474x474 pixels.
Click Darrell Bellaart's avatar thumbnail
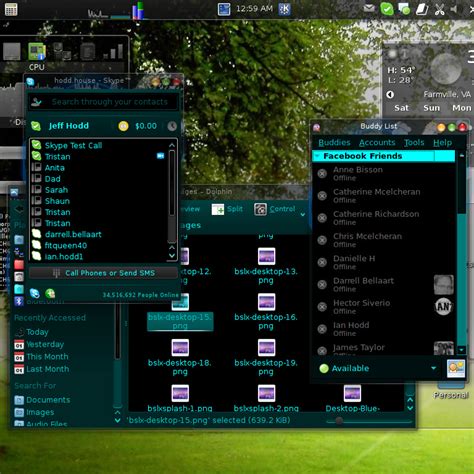[444, 285]
